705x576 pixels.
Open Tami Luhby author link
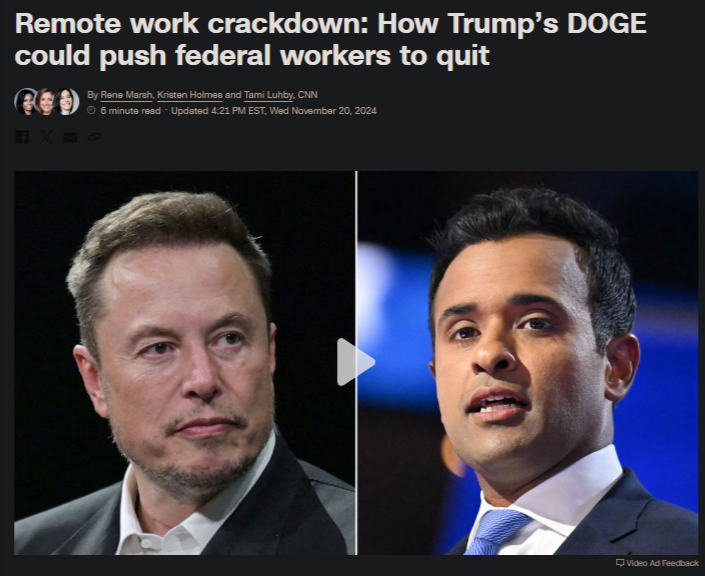click(268, 95)
